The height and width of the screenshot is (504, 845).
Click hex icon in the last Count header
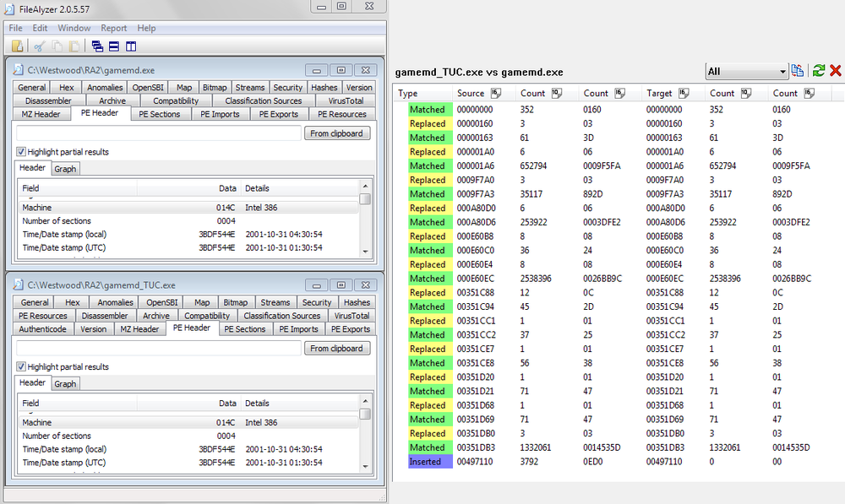pyautogui.click(x=809, y=93)
